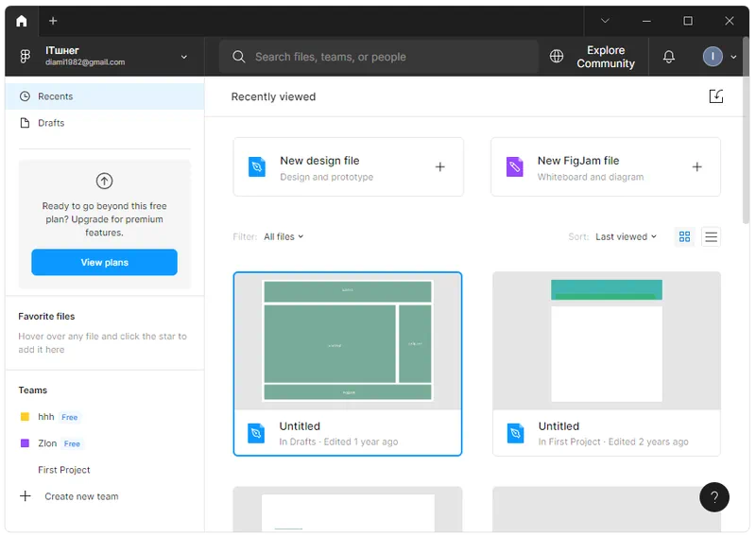Create a New design file

348,167
